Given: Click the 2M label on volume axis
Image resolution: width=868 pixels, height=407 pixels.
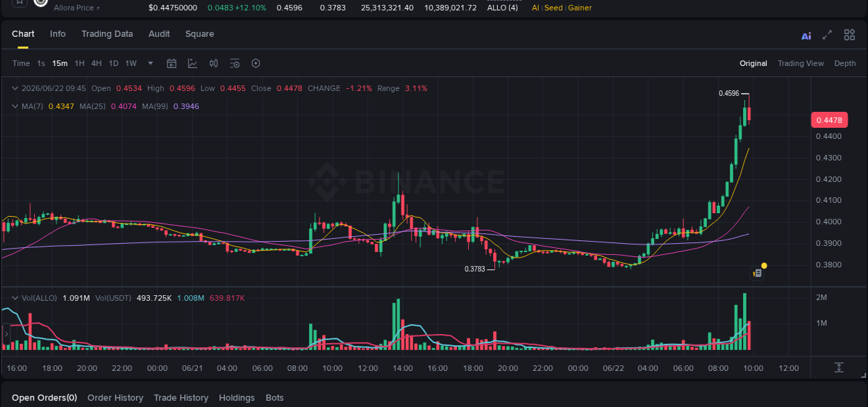Looking at the screenshot, I should tap(821, 298).
